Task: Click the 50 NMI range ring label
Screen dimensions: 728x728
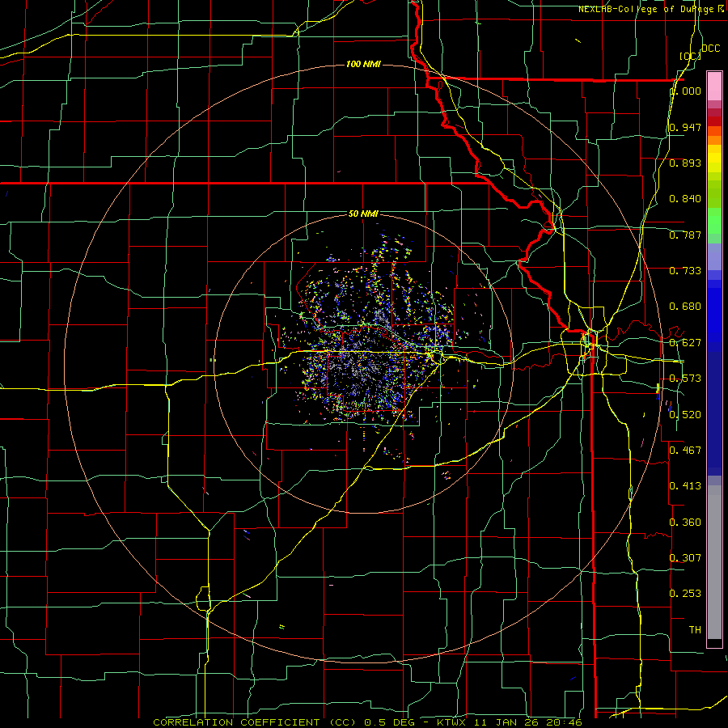Action: pos(363,214)
